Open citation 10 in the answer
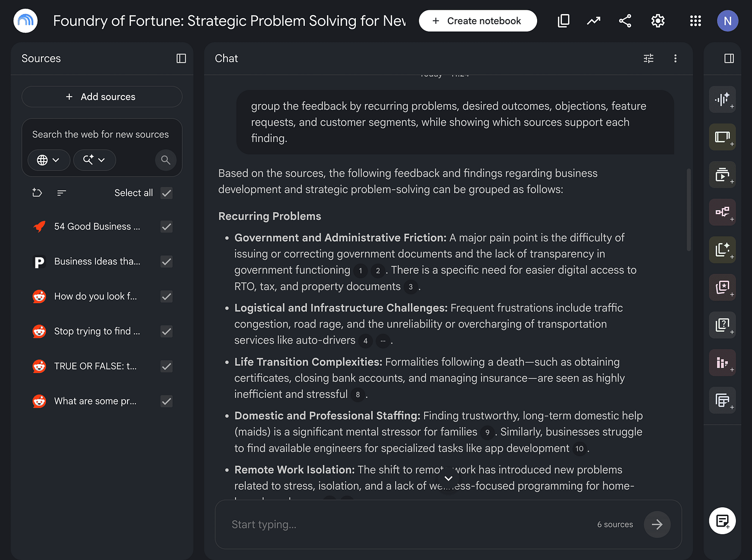Viewport: 752px width, 560px height. click(x=579, y=449)
